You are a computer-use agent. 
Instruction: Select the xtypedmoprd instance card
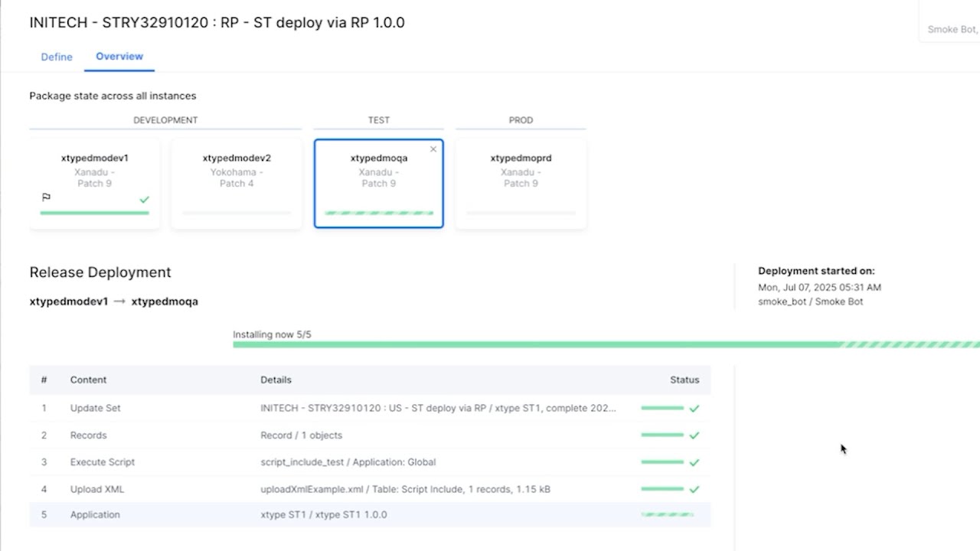point(521,182)
